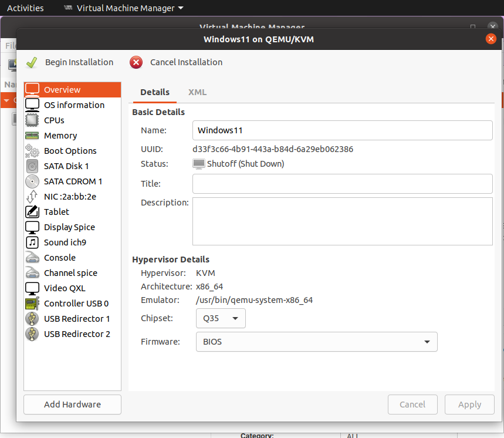Click the Name input field

tap(342, 130)
